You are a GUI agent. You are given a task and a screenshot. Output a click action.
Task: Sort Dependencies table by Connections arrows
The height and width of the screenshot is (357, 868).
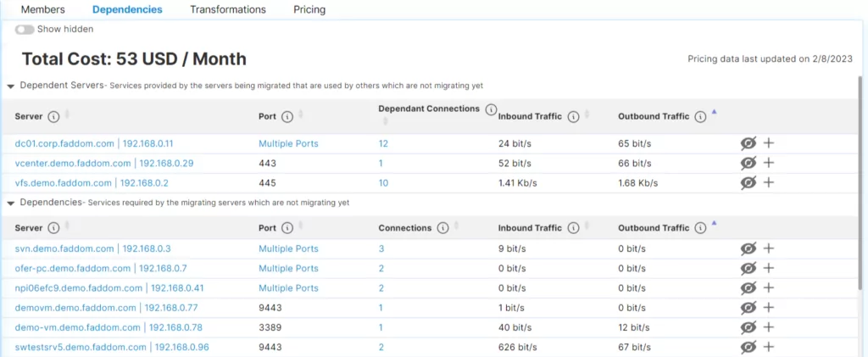coord(457,226)
